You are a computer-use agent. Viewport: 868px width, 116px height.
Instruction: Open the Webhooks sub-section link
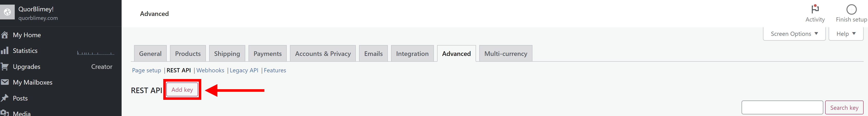click(x=210, y=70)
